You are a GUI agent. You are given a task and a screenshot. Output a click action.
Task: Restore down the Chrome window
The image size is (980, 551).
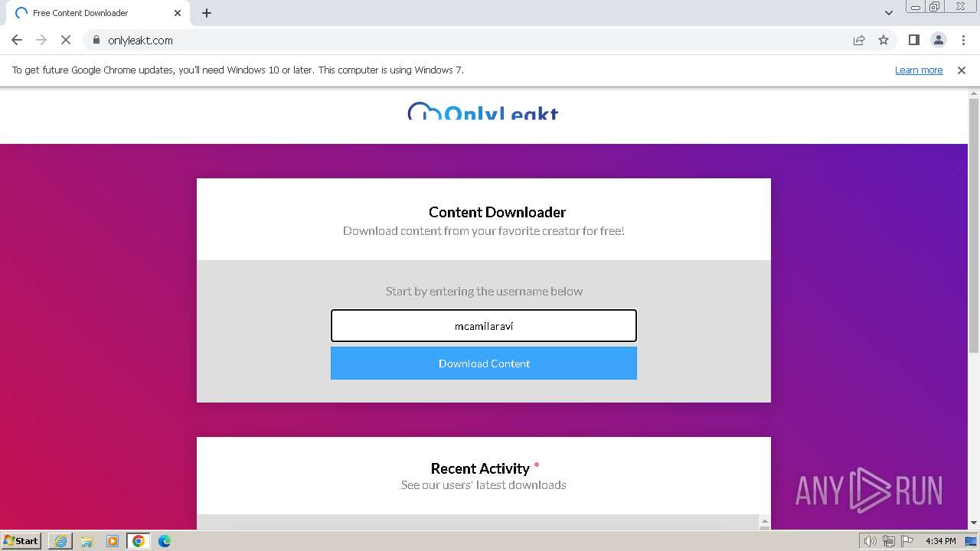point(935,7)
